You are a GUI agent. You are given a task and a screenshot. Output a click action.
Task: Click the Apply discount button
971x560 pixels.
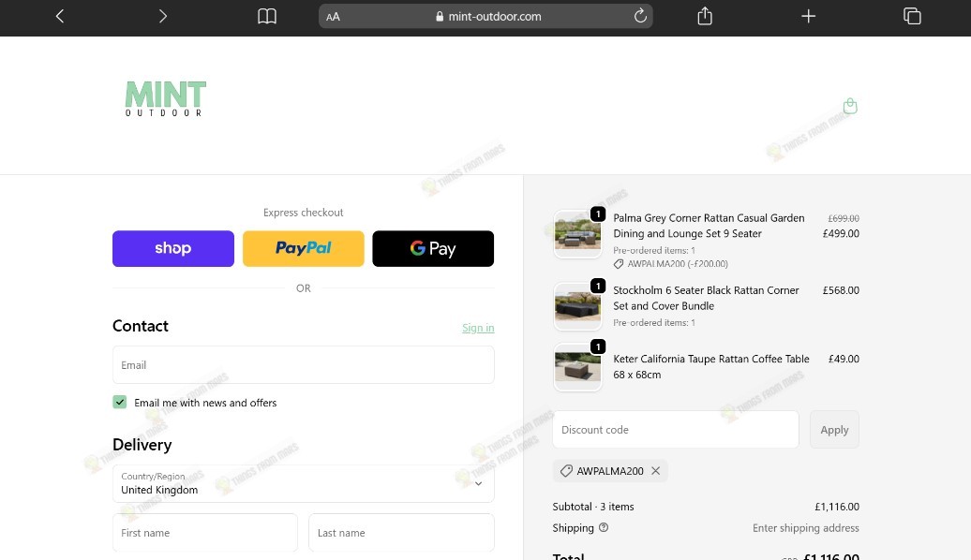[x=834, y=430]
